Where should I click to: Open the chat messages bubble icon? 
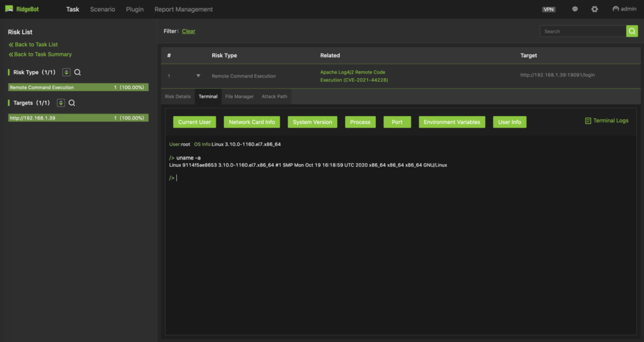pyautogui.click(x=575, y=9)
